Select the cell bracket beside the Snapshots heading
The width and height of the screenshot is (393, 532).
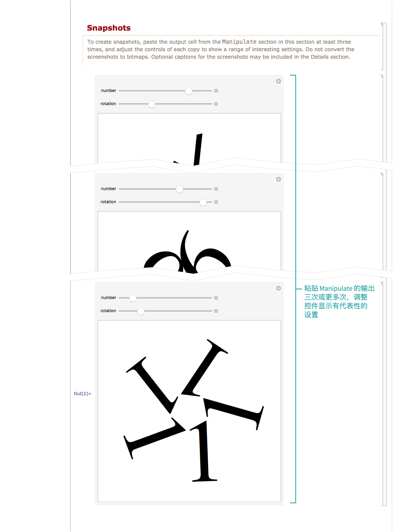(382, 46)
